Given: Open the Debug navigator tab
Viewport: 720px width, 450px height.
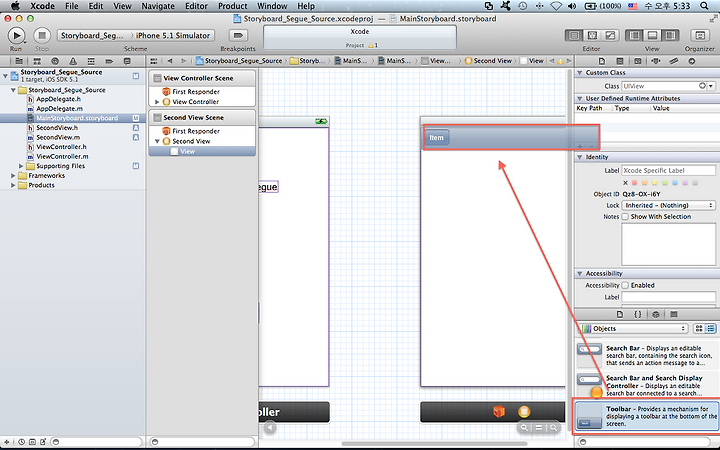Looking at the screenshot, I should click(91, 61).
